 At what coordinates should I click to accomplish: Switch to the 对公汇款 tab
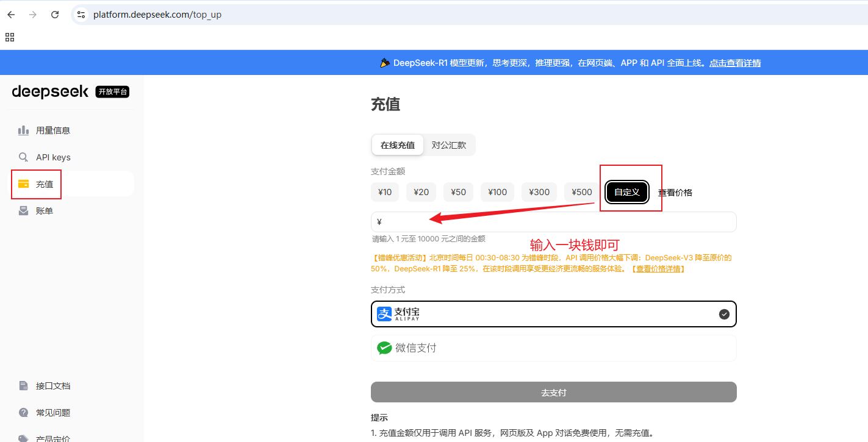click(450, 144)
